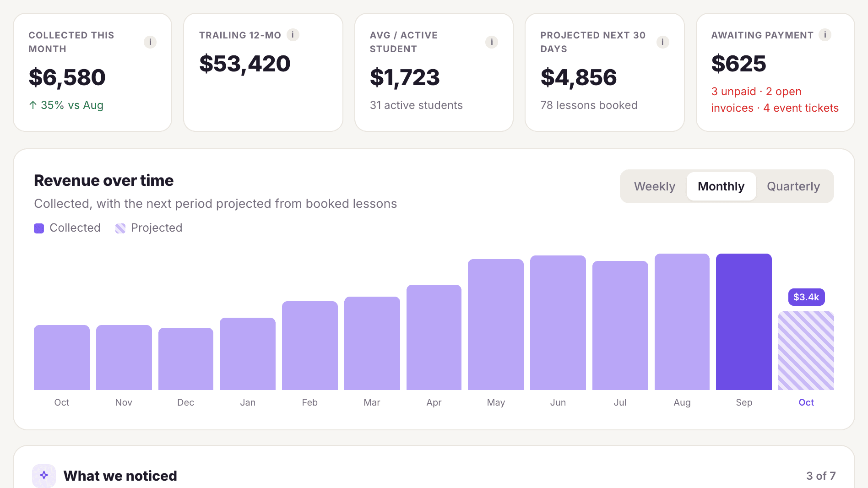
Task: Select the March revenue bar
Action: pos(372,343)
